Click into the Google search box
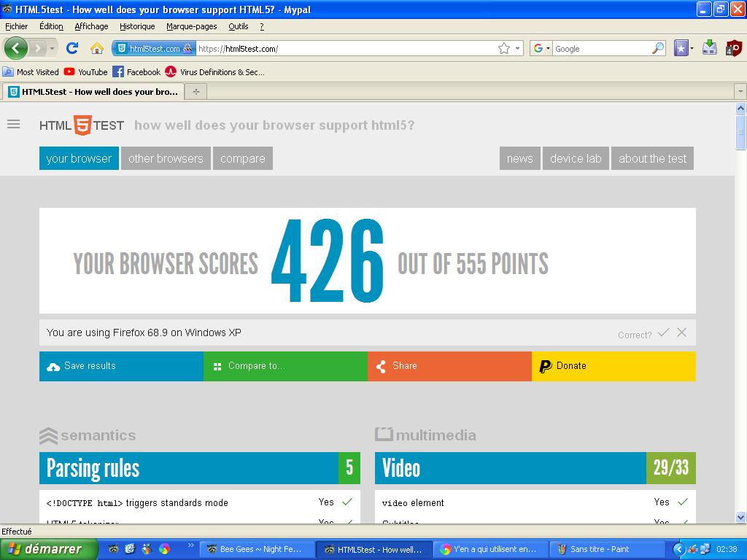The height and width of the screenshot is (560, 747). click(x=602, y=49)
